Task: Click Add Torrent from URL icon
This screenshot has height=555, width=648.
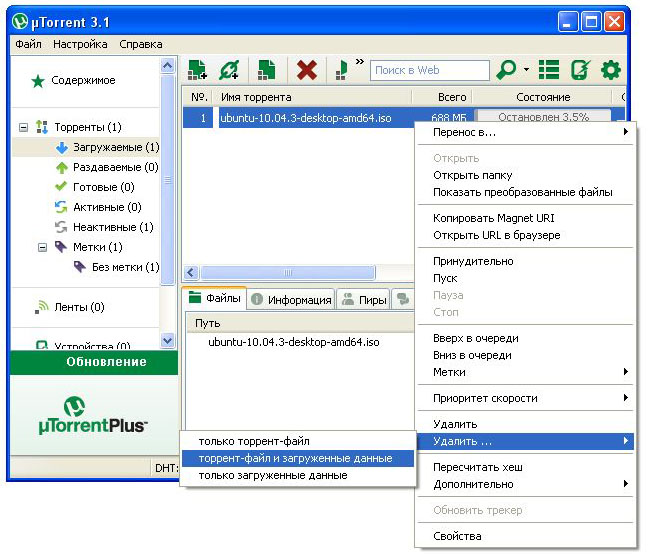Action: (x=230, y=70)
